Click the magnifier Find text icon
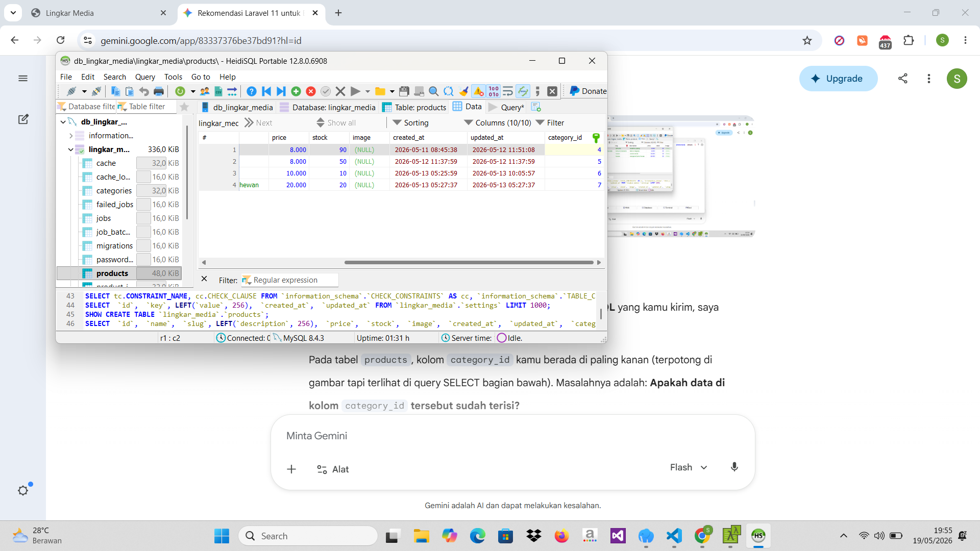The image size is (980, 551). (434, 91)
